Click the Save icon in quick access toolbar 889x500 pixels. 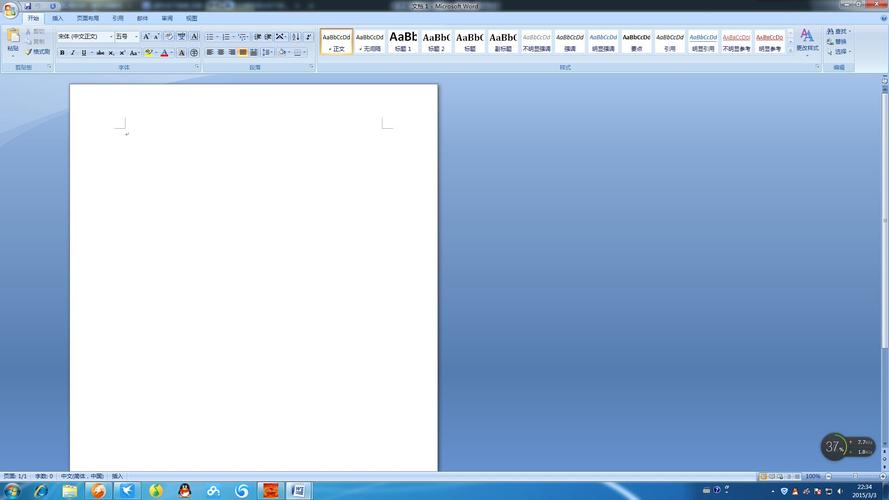coord(28,6)
